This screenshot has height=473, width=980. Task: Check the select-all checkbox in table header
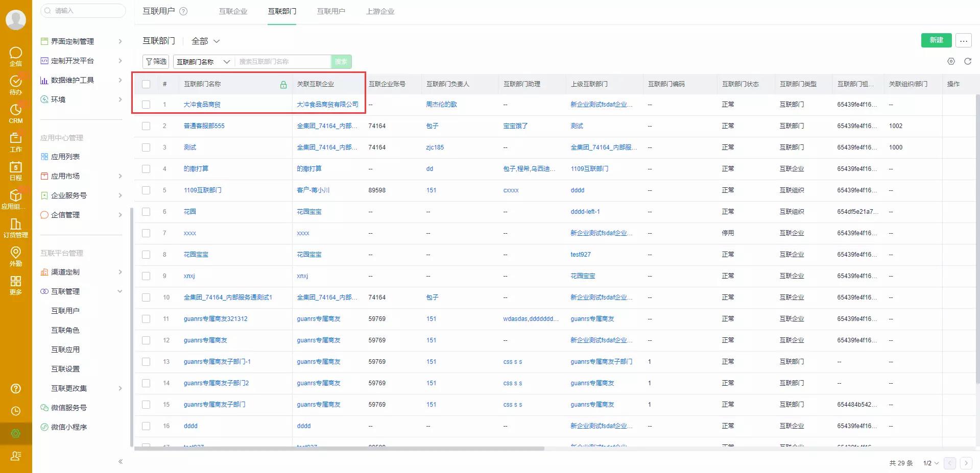[146, 84]
